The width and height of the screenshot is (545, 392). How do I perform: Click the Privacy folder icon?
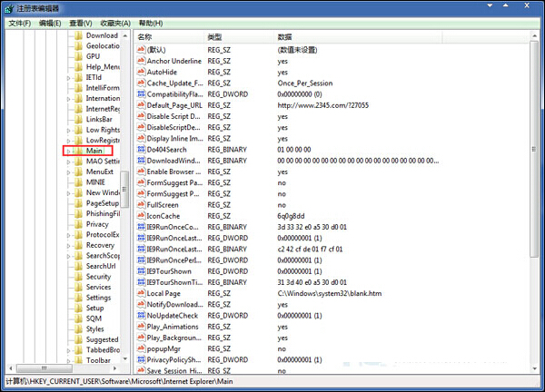78,224
